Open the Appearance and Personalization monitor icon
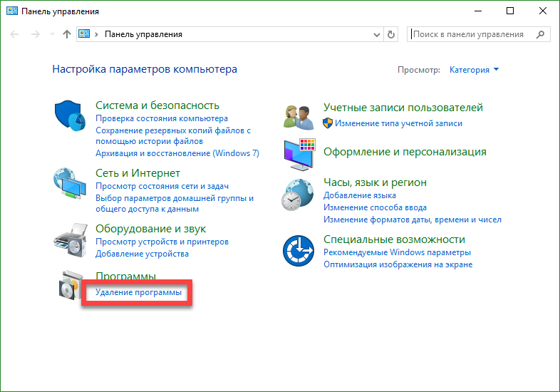The height and width of the screenshot is (392, 560). click(298, 152)
